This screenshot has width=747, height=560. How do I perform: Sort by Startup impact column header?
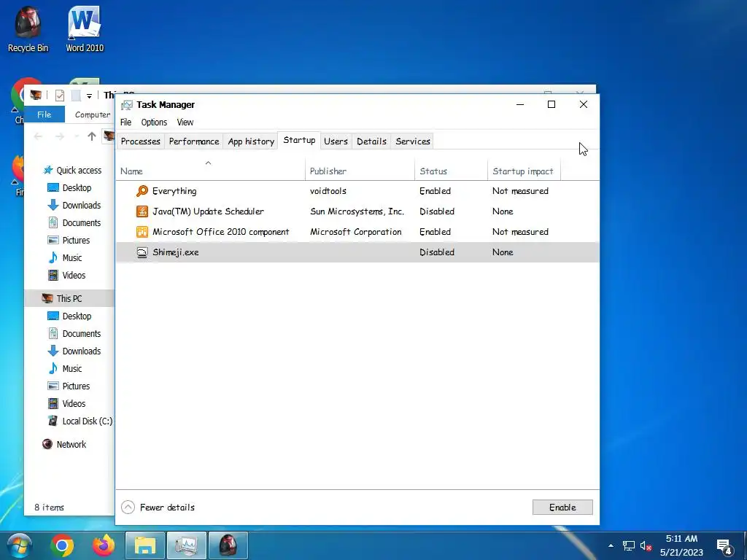pos(524,171)
